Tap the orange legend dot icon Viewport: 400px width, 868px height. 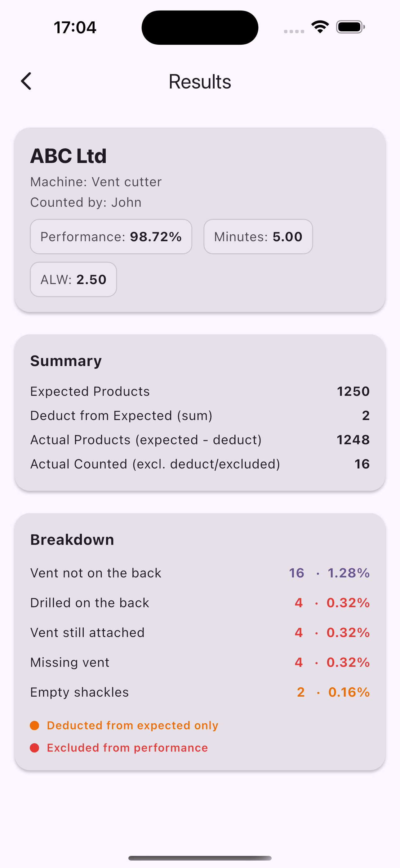pos(35,725)
